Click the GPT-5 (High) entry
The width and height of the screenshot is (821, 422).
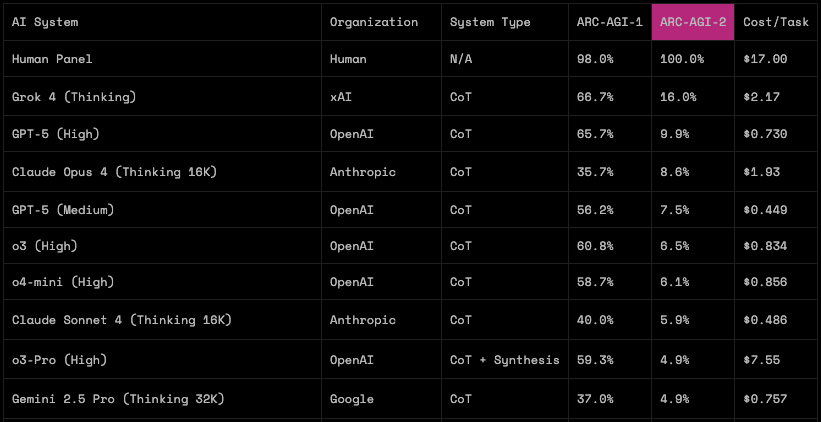[x=56, y=134]
